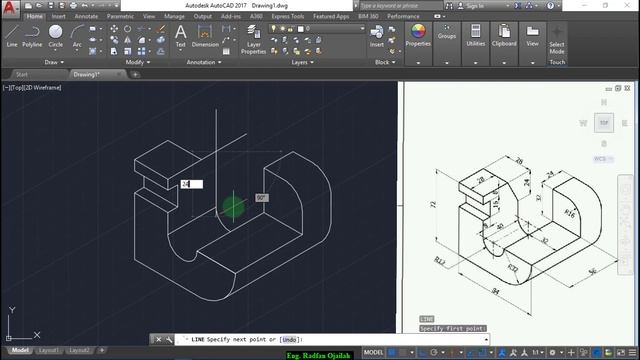Open the View panel folder icon
Image resolution: width=640 pixels, height=360 pixels.
(532, 35)
